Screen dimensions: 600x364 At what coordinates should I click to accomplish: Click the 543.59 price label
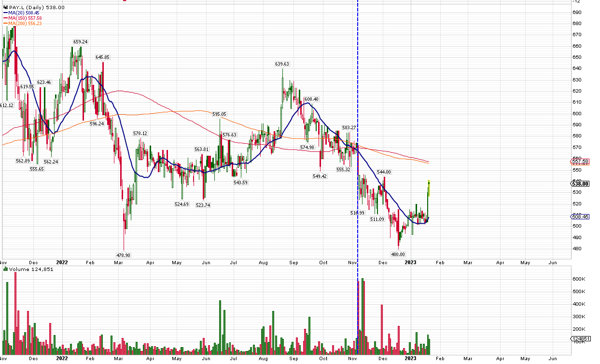tap(240, 182)
